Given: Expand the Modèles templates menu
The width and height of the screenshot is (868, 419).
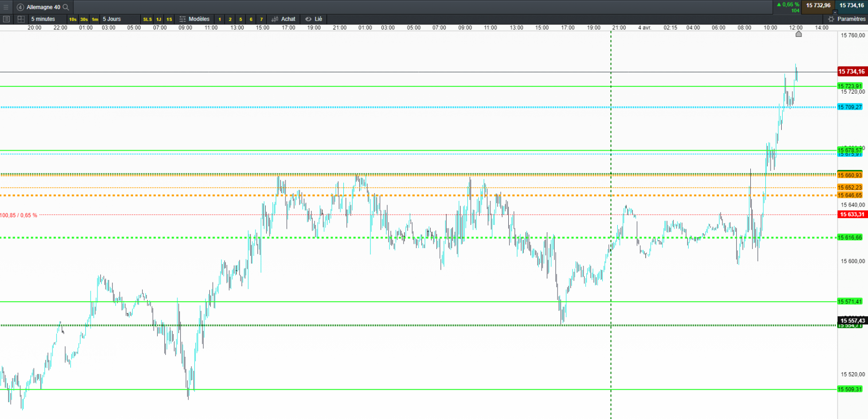Looking at the screenshot, I should pos(199,19).
